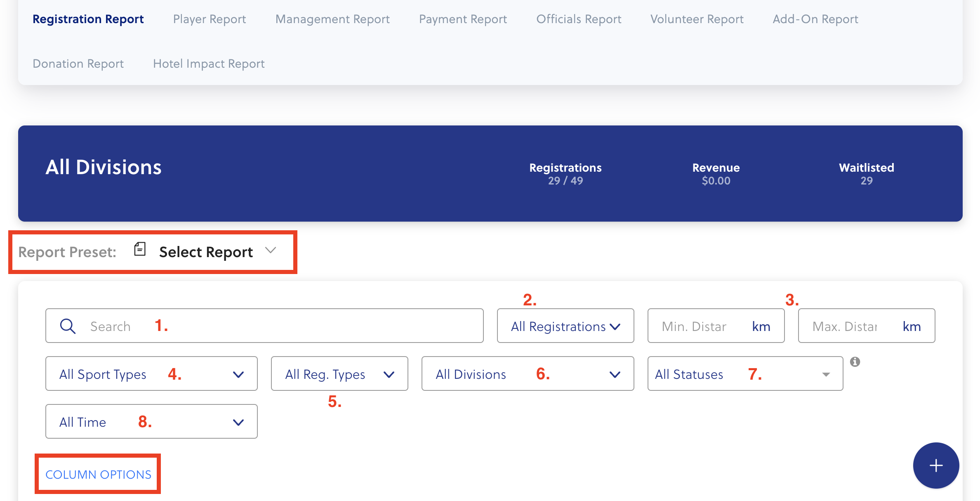The height and width of the screenshot is (501, 980).
Task: Click the document icon next to Select Report
Action: coord(140,250)
